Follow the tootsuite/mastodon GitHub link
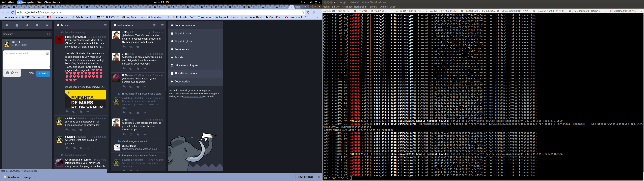 pyautogui.click(x=193, y=97)
